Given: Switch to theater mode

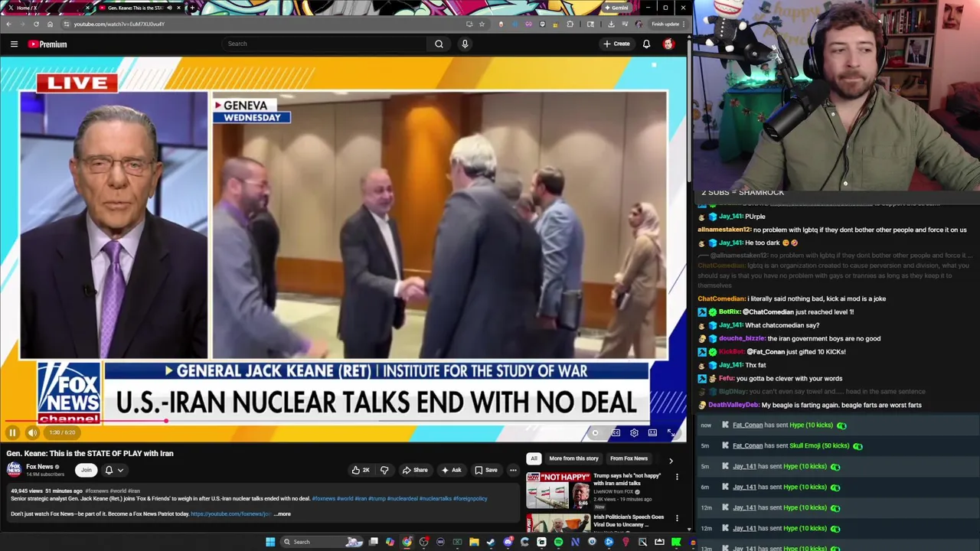Looking at the screenshot, I should click(x=652, y=432).
